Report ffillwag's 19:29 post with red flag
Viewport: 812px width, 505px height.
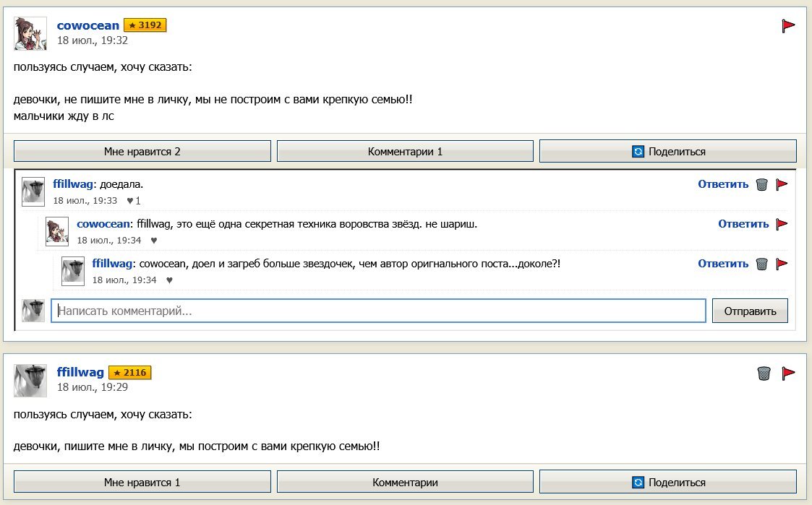click(787, 373)
